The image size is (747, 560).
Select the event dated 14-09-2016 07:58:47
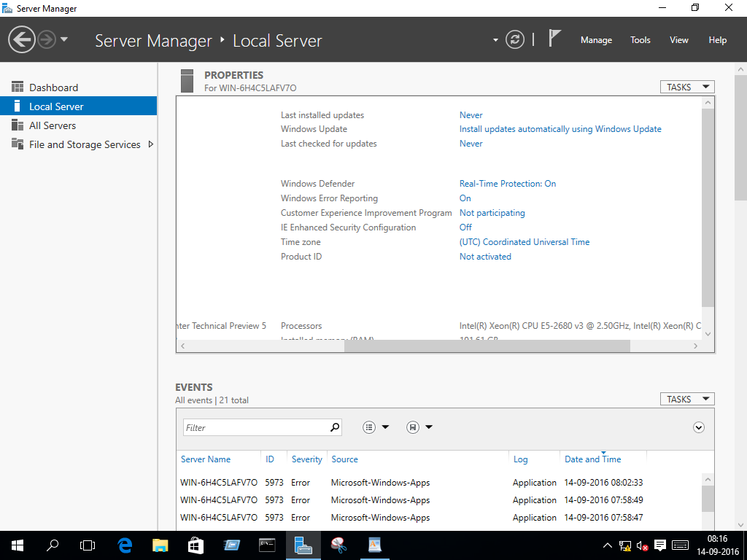438,518
